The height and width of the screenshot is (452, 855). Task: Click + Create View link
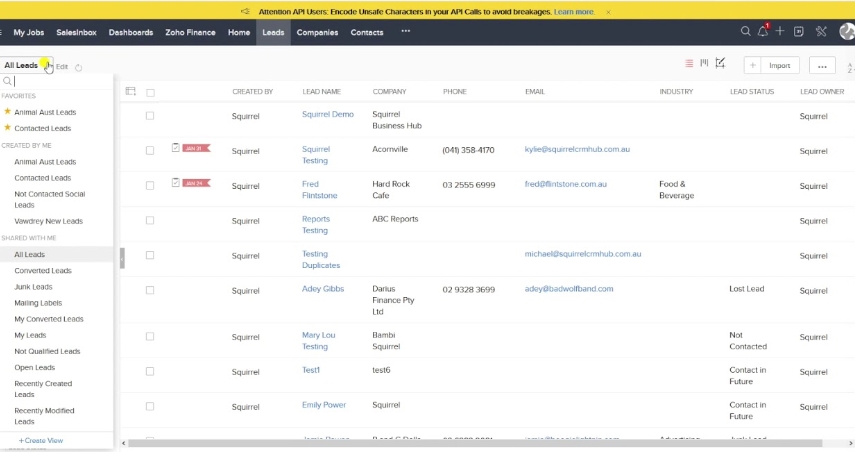tap(41, 440)
